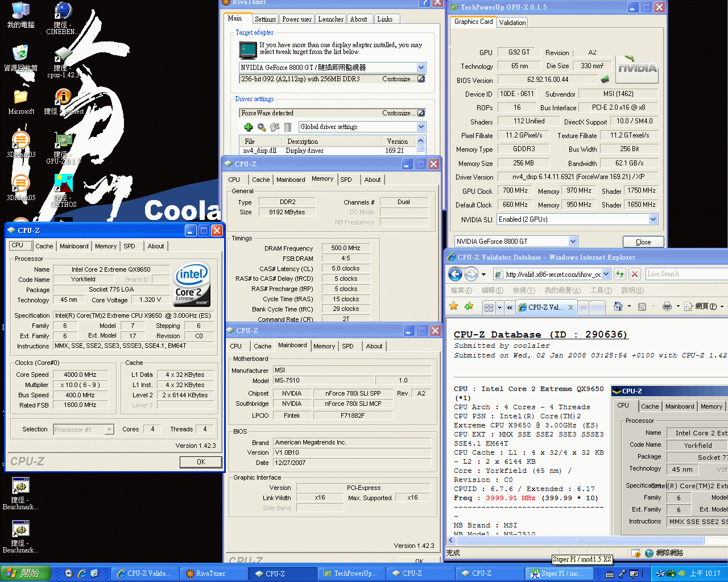728x582 pixels.
Task: Open the recent pages arrow beside Forward
Action: tap(483, 275)
